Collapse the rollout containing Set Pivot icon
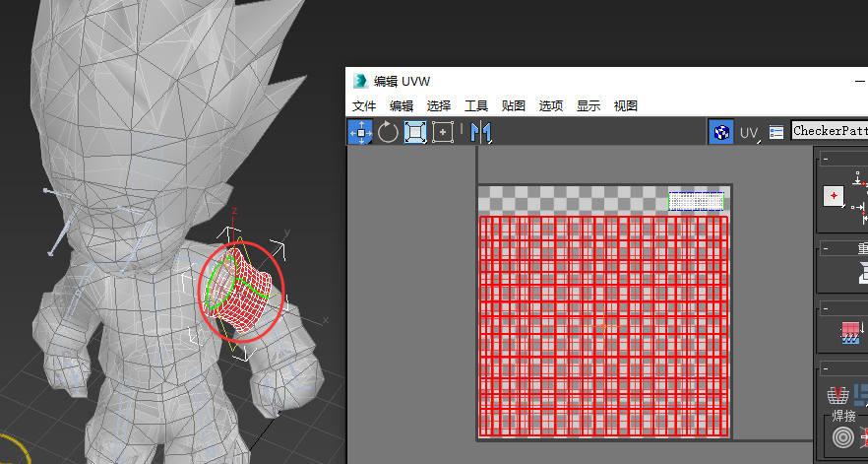The image size is (868, 464). click(x=826, y=160)
